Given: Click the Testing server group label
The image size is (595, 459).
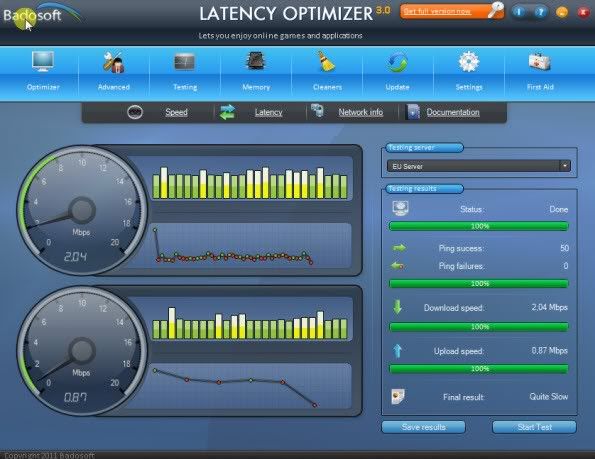Looking at the screenshot, I should [425, 147].
